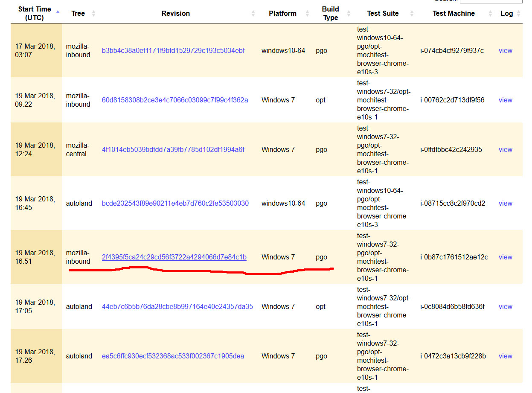Screen dimensions: 532x393
Task: View log for machine i-00762c2d713df9f56
Action: (506, 100)
